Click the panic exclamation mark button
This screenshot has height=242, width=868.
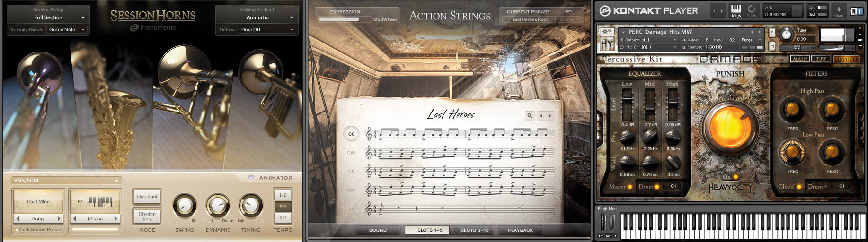pyautogui.click(x=797, y=10)
